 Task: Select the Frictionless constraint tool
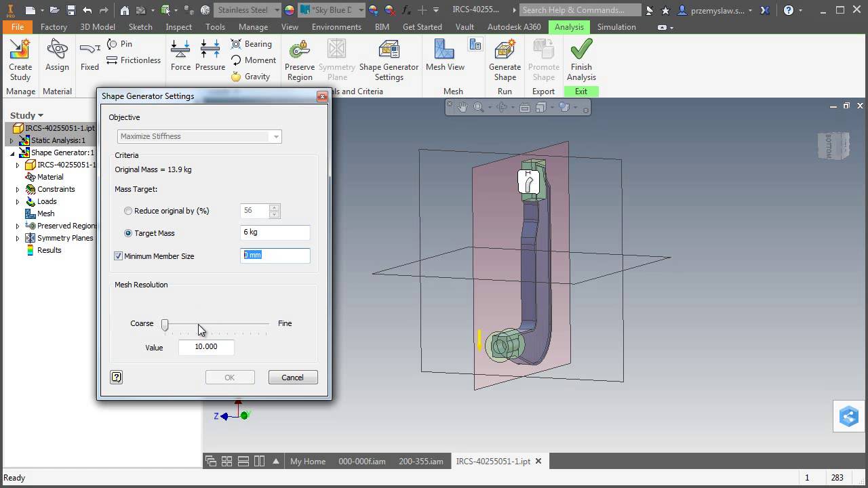tap(134, 60)
